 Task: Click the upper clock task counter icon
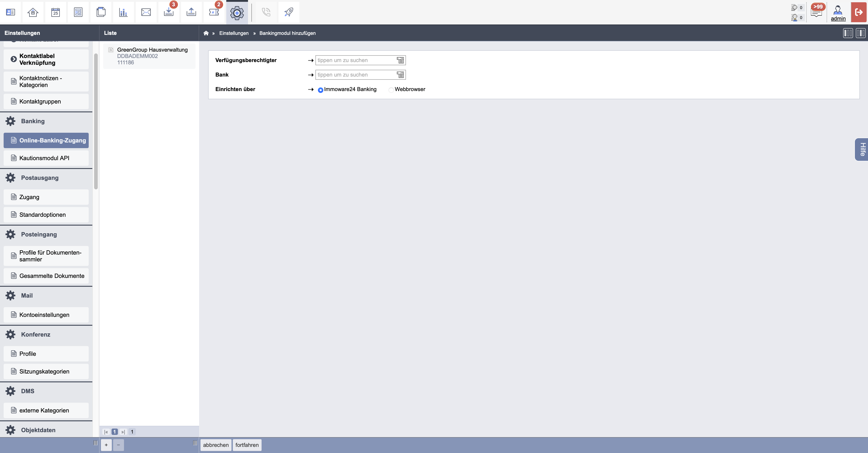794,7
